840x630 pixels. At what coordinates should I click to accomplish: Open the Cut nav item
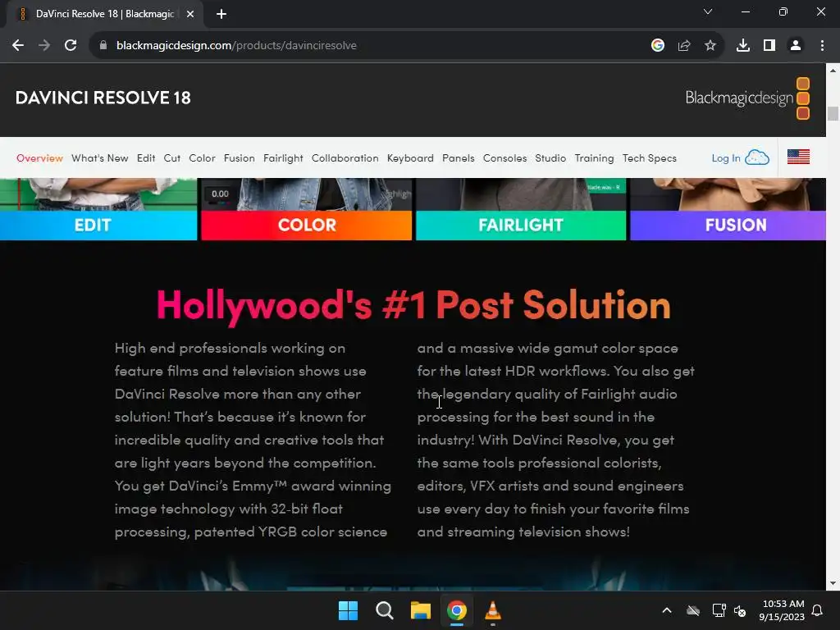(172, 158)
